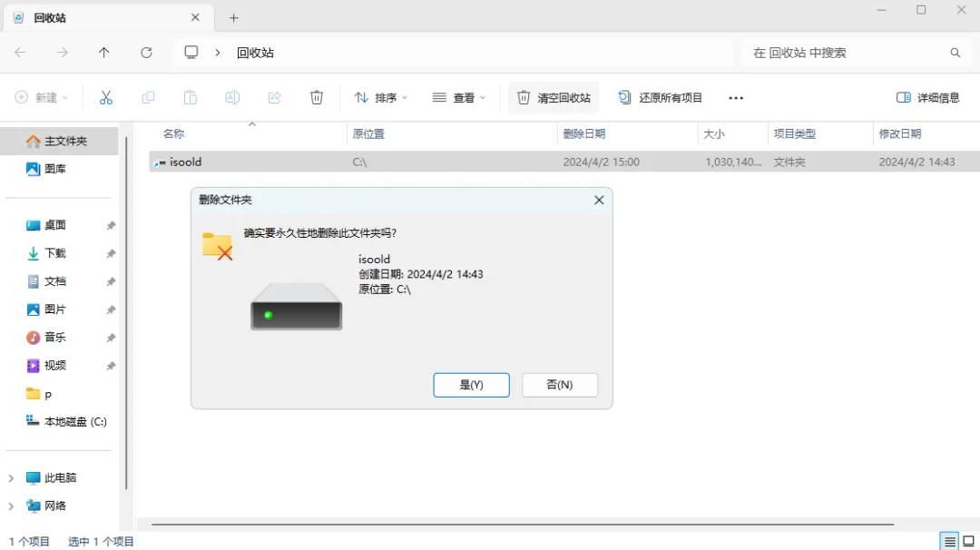The width and height of the screenshot is (980, 550).
Task: Click the sidebar vertical scrollbar
Action: point(126,312)
